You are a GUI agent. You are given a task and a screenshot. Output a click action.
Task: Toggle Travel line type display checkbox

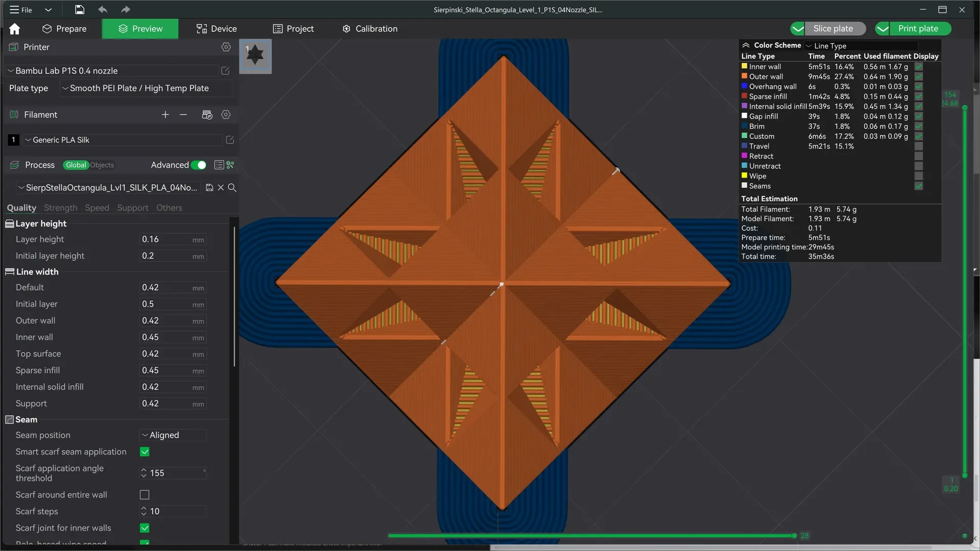[919, 146]
